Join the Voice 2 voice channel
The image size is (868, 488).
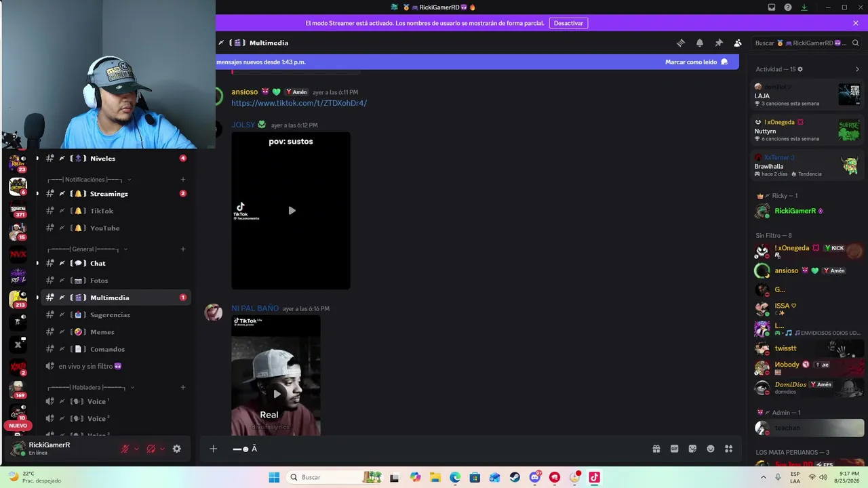pos(115,419)
